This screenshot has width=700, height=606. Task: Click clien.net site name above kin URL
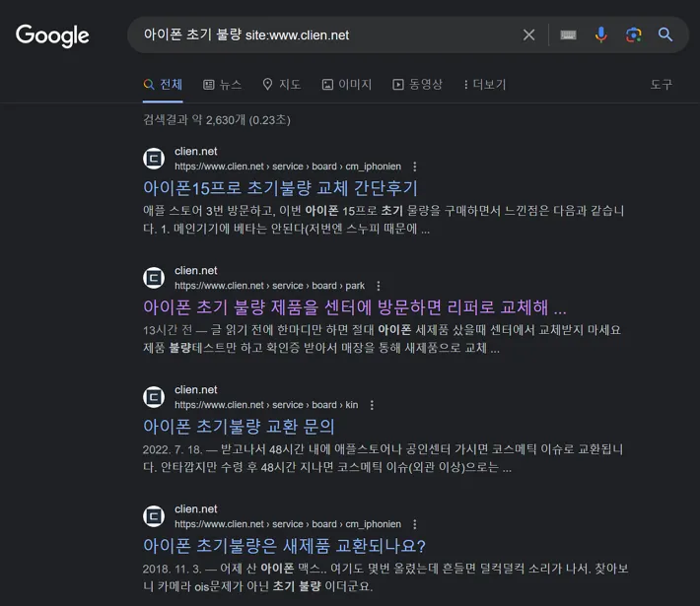(x=196, y=389)
